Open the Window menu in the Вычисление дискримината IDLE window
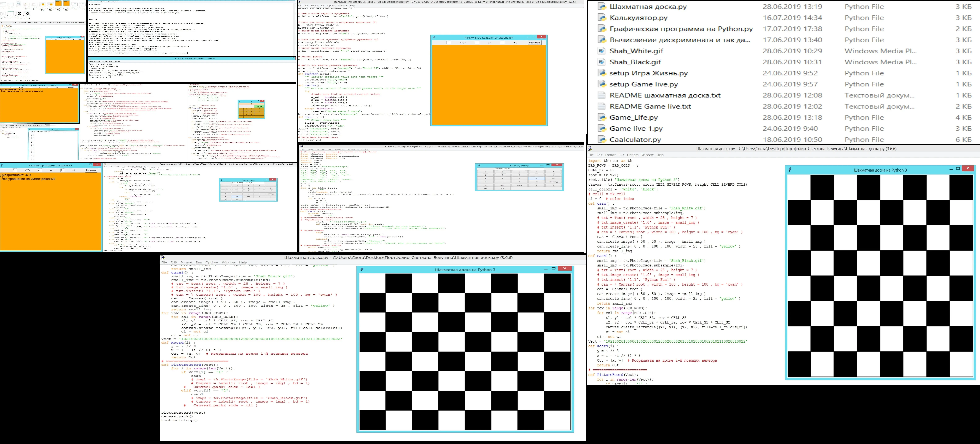980x444 pixels. click(343, 6)
